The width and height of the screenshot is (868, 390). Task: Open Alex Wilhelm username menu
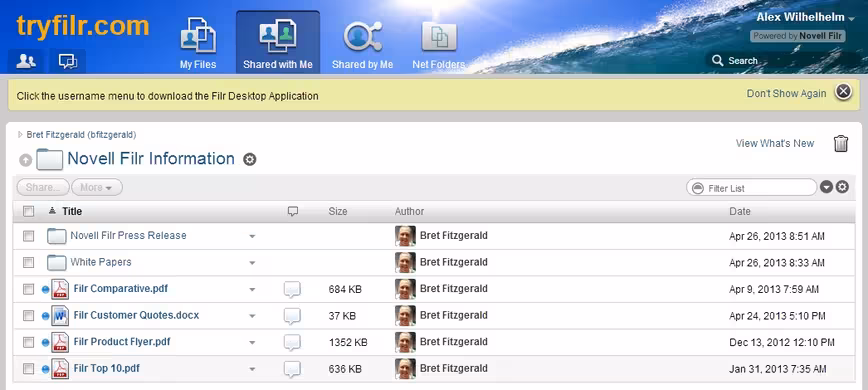coord(805,18)
